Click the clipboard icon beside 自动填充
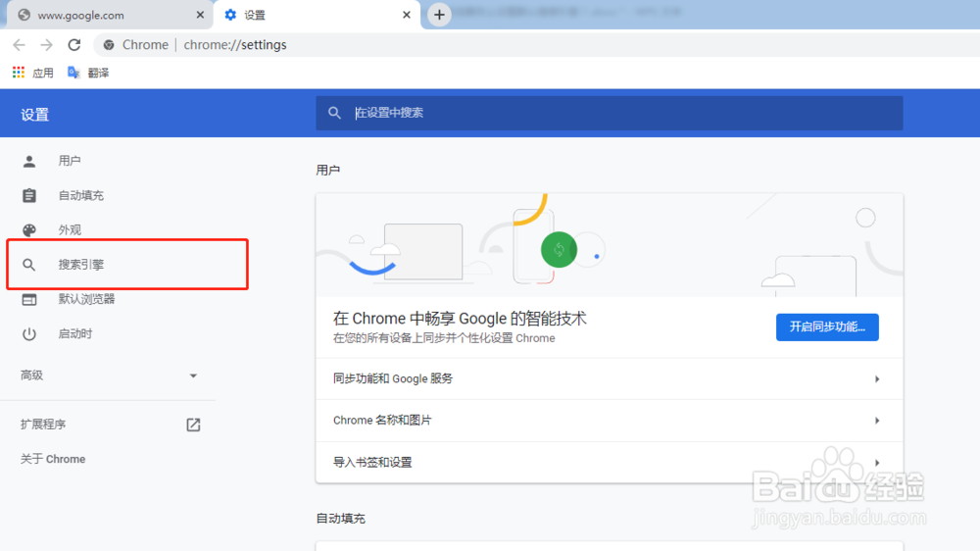The height and width of the screenshot is (551, 980). 28,196
